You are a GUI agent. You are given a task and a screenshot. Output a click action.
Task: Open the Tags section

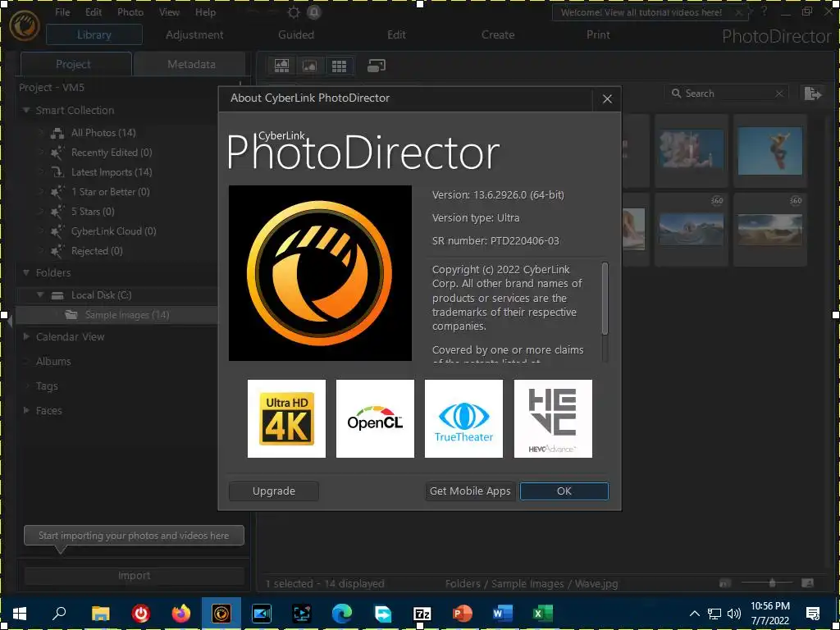(x=47, y=386)
